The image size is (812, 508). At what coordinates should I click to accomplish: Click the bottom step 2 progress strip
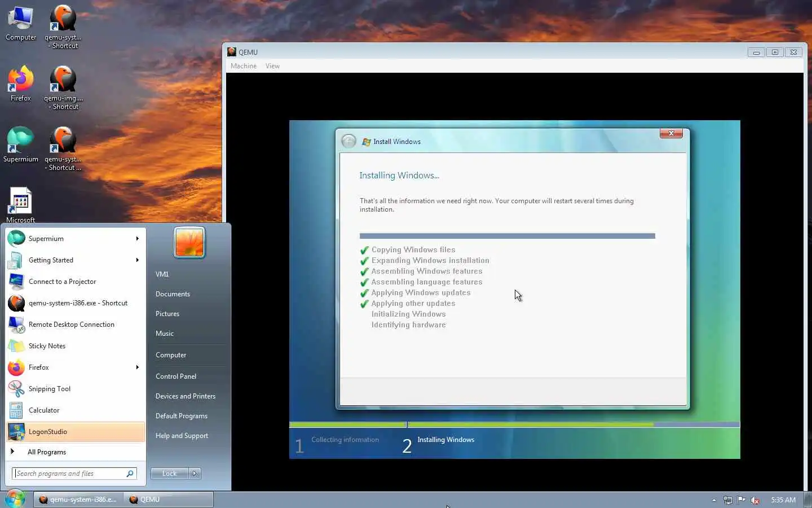[573, 424]
